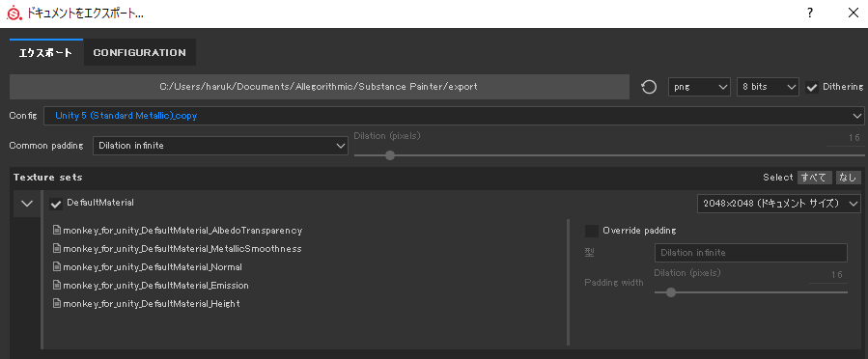This screenshot has height=359, width=868.
Task: Click the Emission map file icon
Action: [56, 285]
